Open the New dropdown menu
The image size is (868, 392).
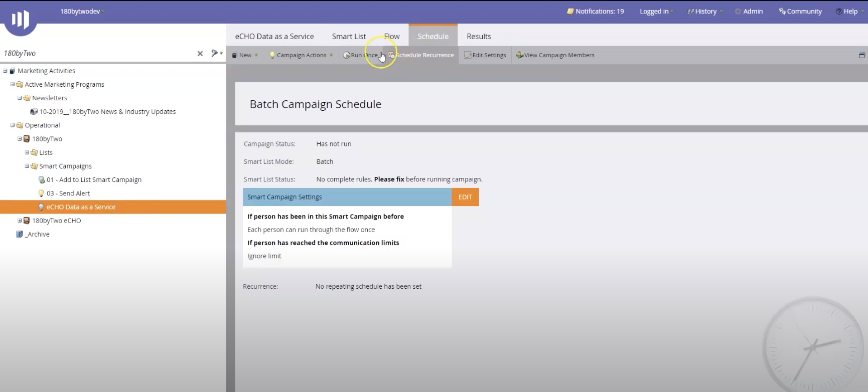coord(245,55)
